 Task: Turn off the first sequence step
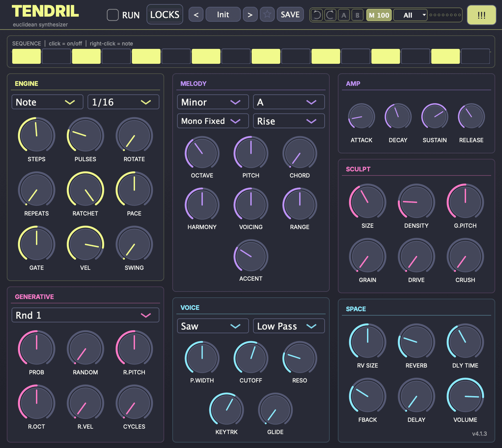point(26,56)
